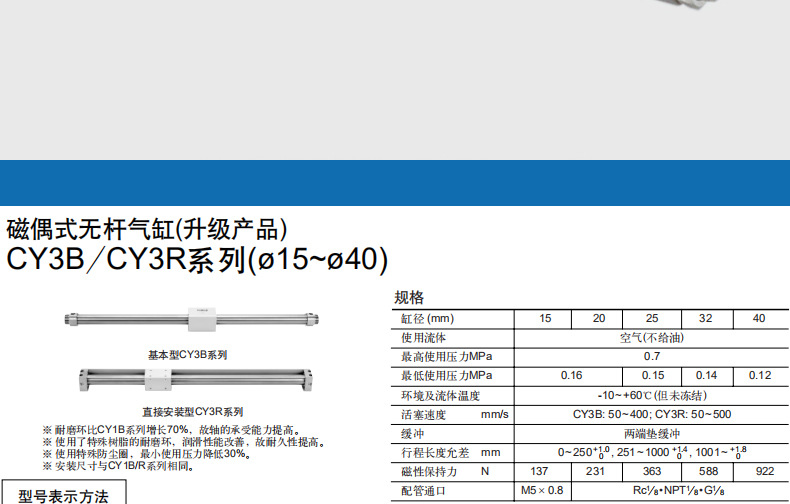This screenshot has width=790, height=504.
Task: Select the title CY3B/CY3R系列(ø15~ø40)
Action: tap(197, 260)
